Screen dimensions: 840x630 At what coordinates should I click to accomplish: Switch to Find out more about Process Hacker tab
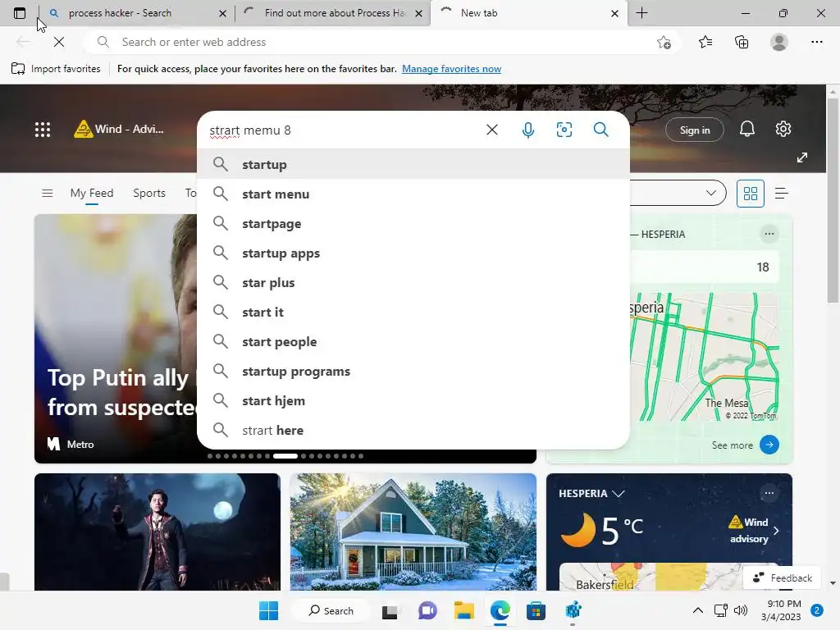point(332,13)
